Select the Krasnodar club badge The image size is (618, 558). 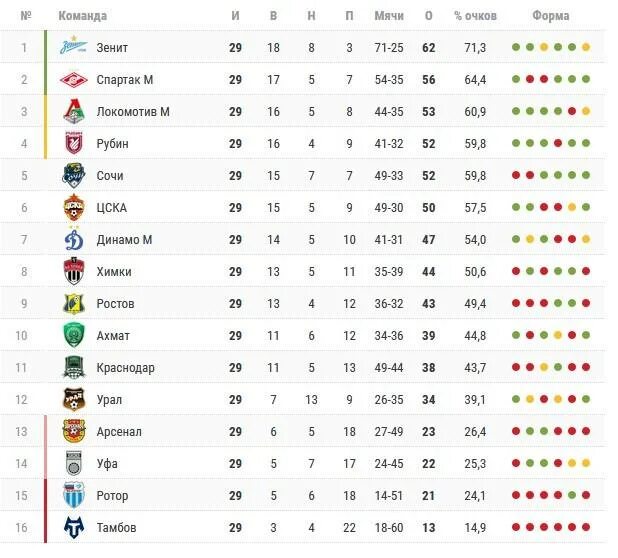[x=74, y=367]
